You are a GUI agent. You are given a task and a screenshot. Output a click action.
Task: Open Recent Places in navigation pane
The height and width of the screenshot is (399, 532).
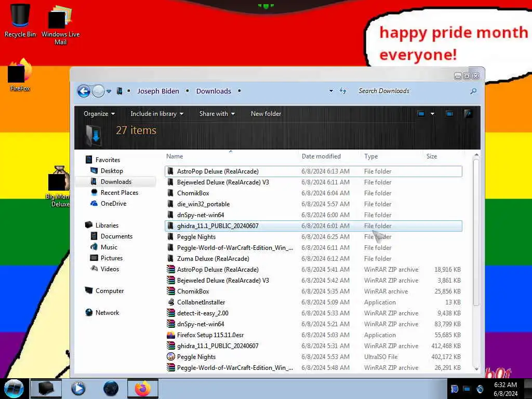pyautogui.click(x=119, y=193)
